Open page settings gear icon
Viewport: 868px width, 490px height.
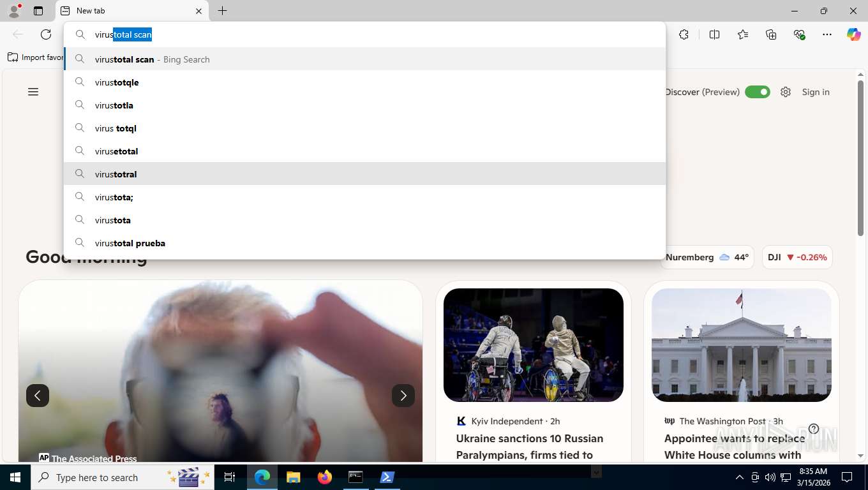[786, 92]
